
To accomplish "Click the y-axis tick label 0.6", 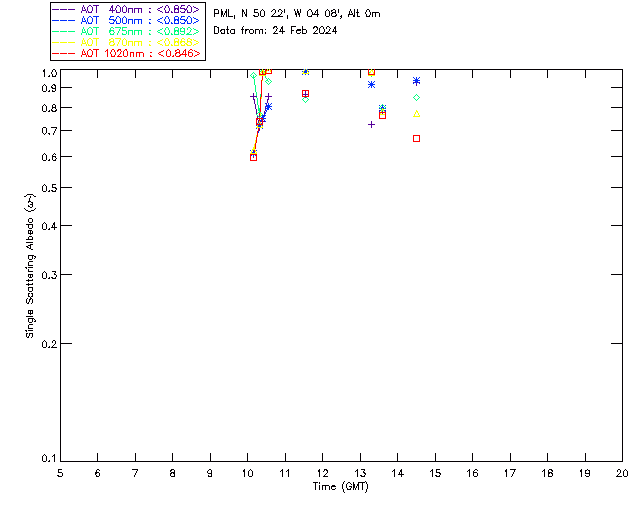I will click(x=49, y=157).
